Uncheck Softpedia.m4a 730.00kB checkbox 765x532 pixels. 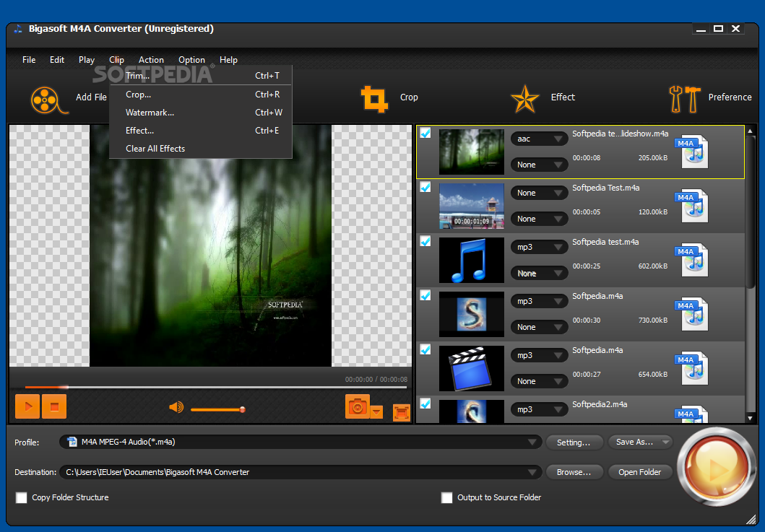coord(425,295)
